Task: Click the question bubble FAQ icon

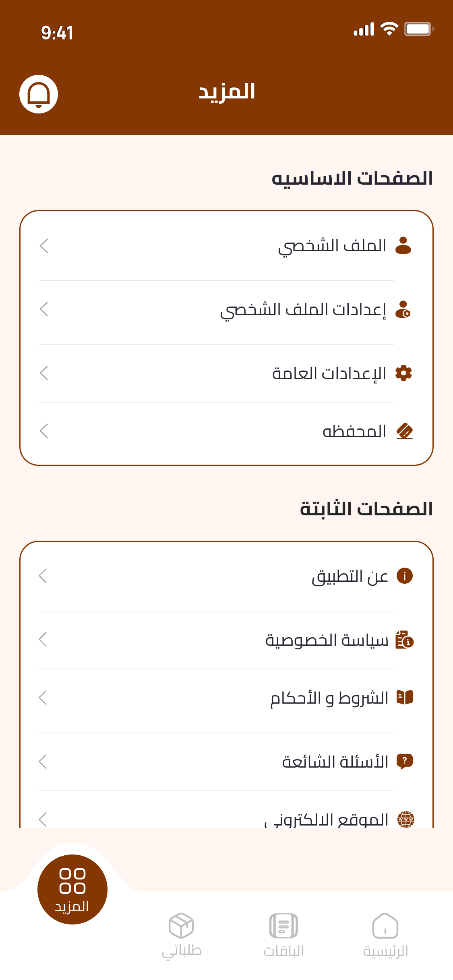Action: 405,761
